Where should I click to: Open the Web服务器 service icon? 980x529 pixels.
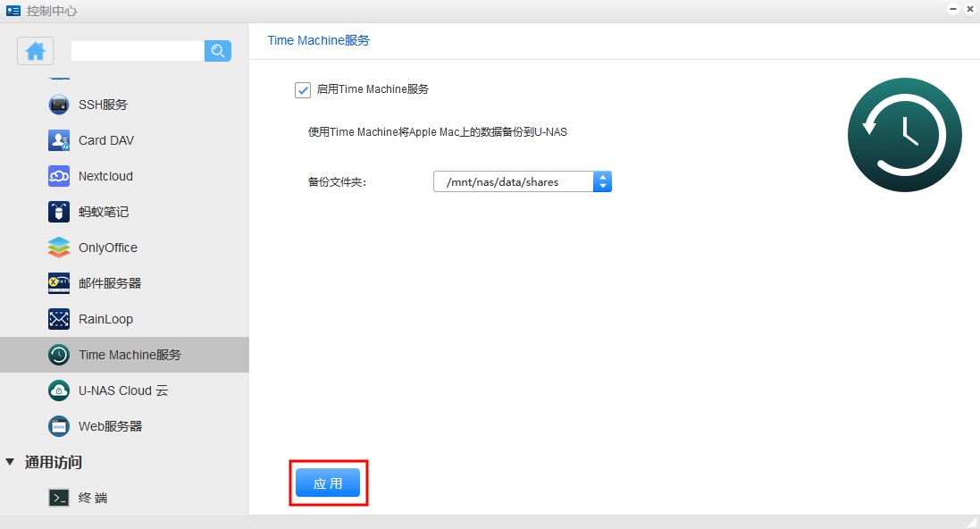tap(58, 426)
